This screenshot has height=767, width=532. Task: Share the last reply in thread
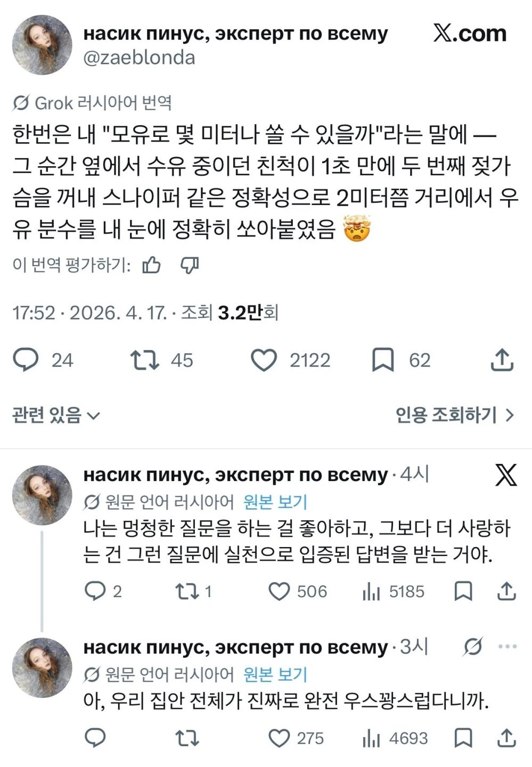[506, 738]
